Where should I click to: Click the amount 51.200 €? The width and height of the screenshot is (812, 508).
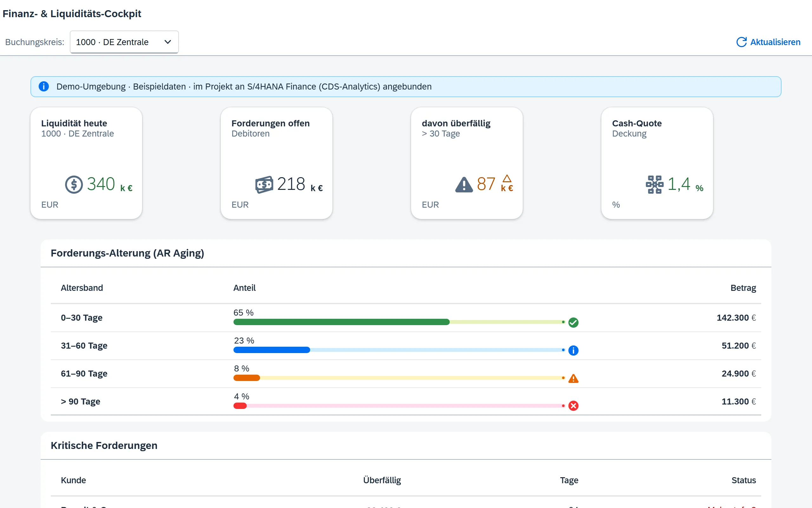coord(738,345)
